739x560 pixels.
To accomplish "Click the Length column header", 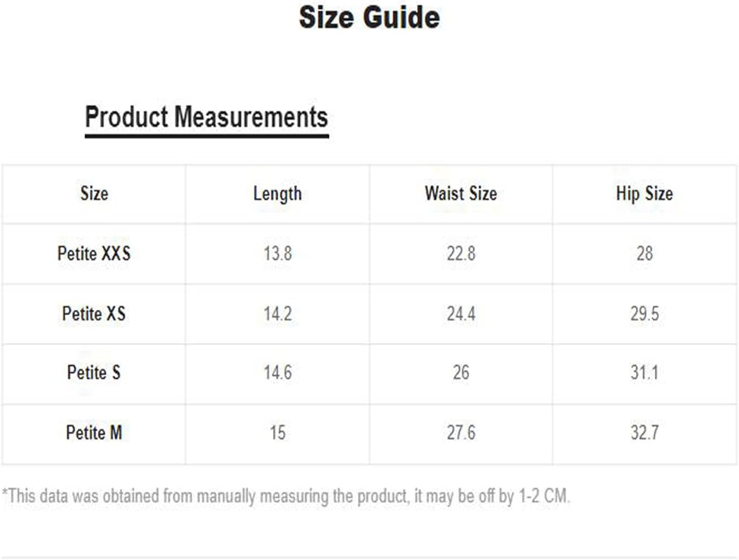I will (x=277, y=194).
